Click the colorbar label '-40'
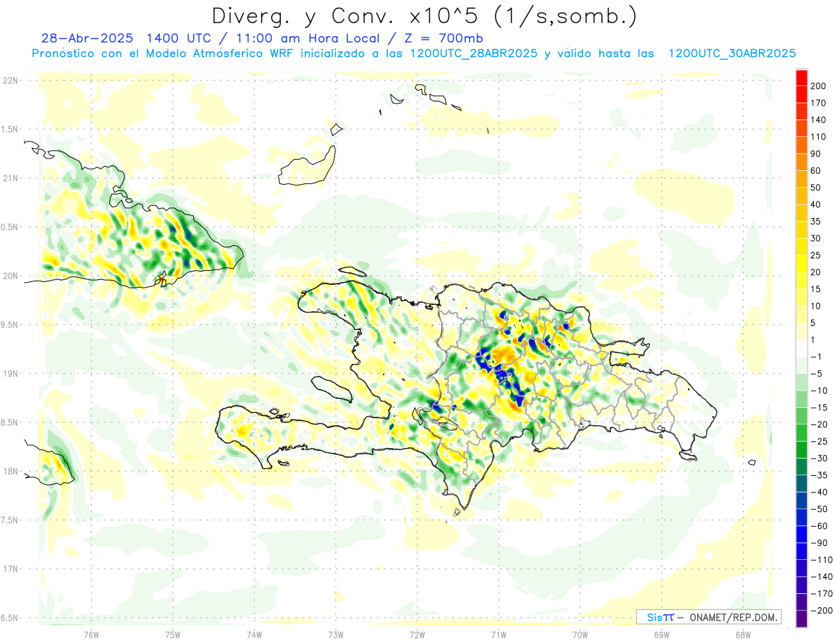Screen dimensions: 834x644 coord(820,492)
